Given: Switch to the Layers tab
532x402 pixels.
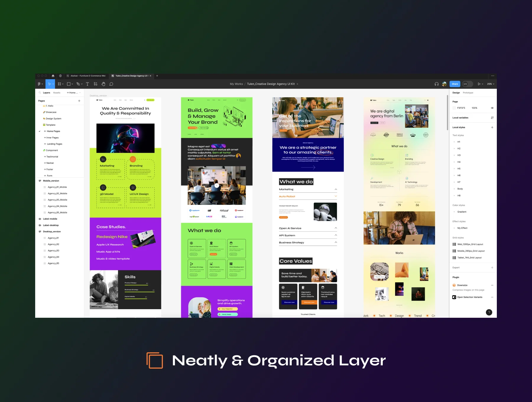Looking at the screenshot, I should pos(46,93).
